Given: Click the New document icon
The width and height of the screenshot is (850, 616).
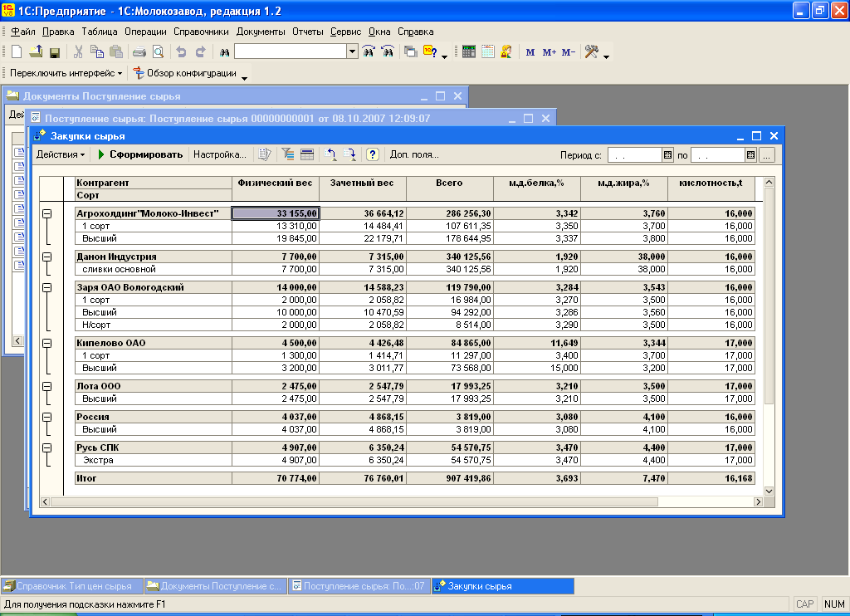Looking at the screenshot, I should 17,52.
